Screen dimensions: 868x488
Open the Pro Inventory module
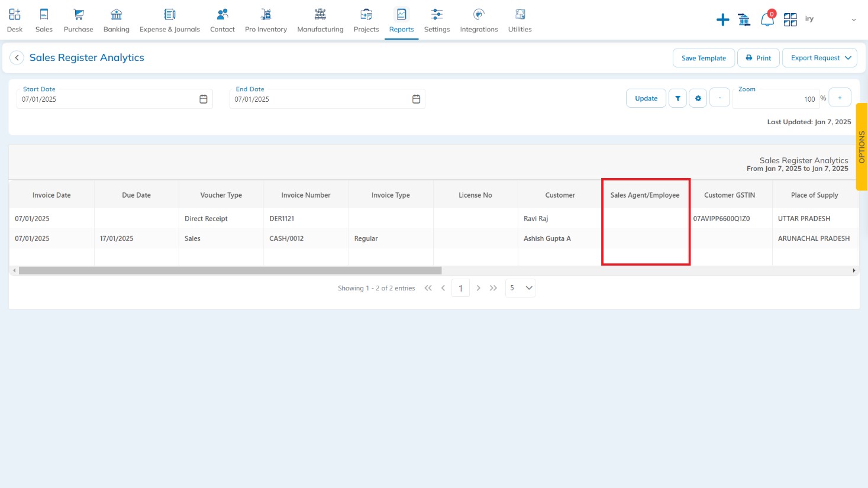click(266, 20)
